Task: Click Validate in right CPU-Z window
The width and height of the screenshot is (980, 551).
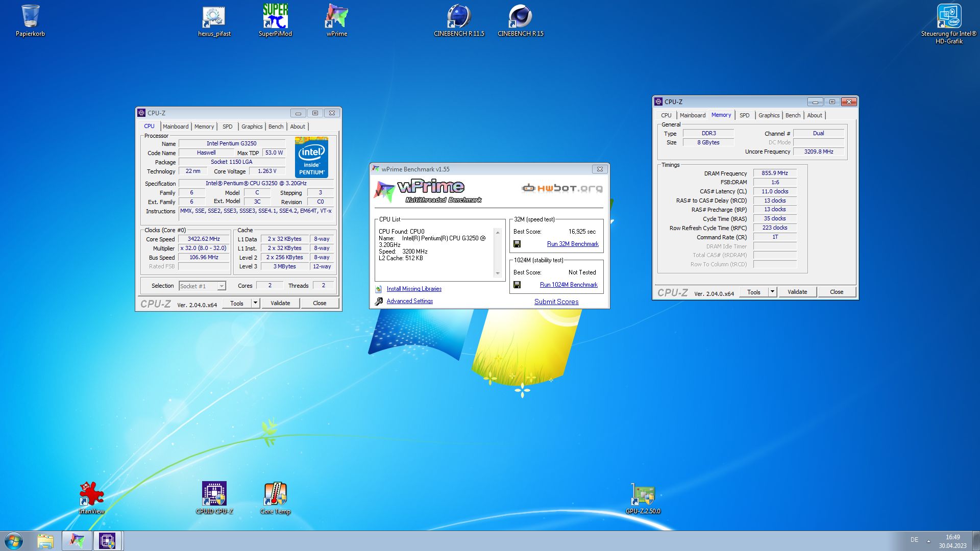Action: coord(797,292)
